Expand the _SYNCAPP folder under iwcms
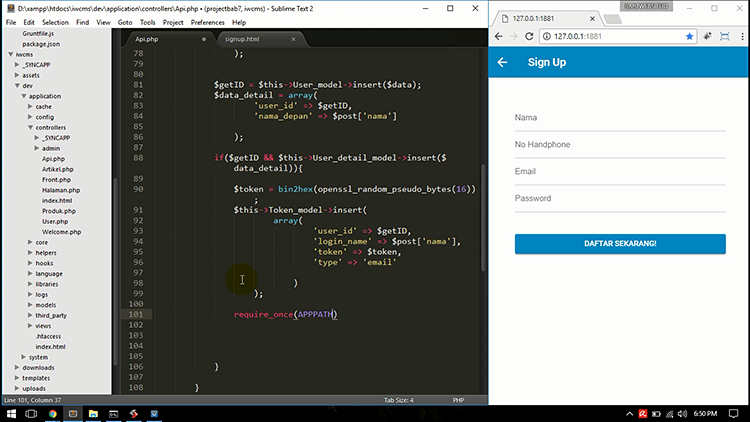This screenshot has width=750, height=422. [17, 65]
